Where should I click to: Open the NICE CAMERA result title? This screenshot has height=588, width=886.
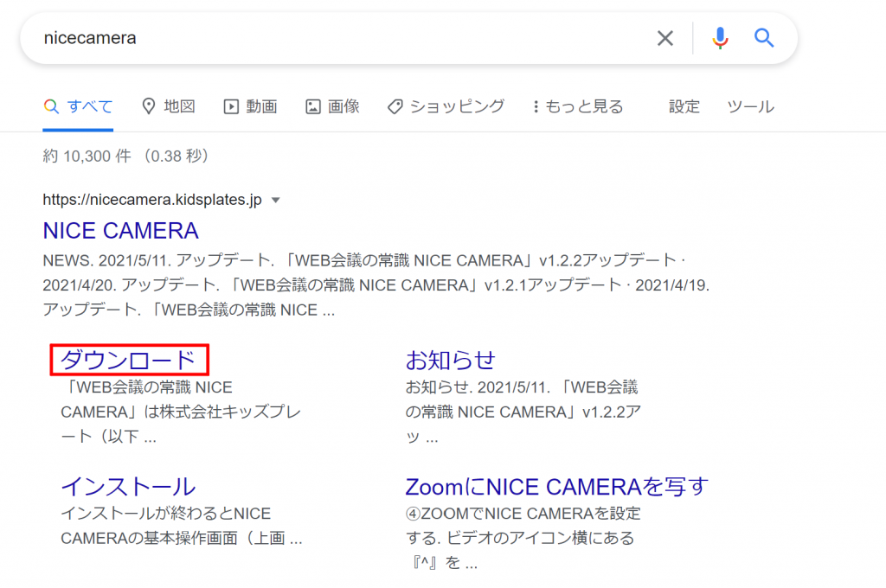121,231
